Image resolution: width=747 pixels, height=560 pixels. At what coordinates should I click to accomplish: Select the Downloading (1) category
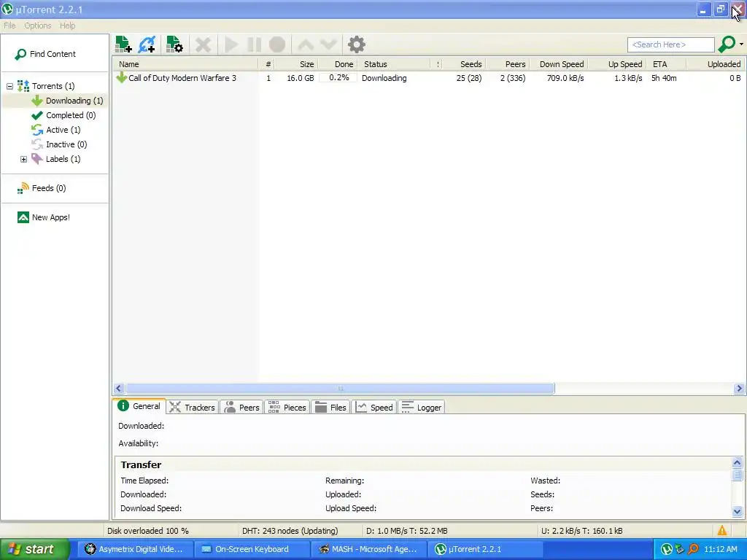click(x=67, y=101)
